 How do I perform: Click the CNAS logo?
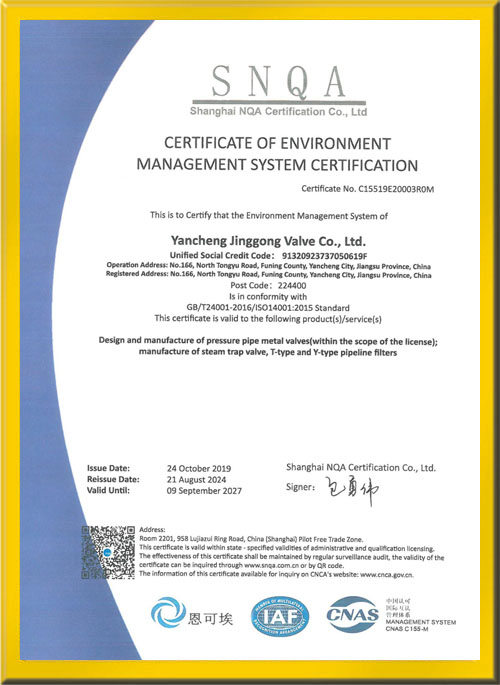[353, 614]
